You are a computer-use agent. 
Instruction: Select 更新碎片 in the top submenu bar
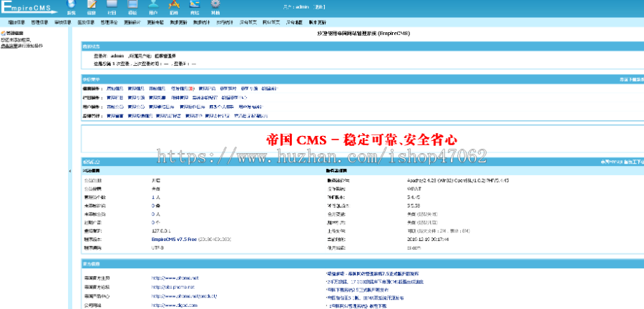(x=132, y=22)
